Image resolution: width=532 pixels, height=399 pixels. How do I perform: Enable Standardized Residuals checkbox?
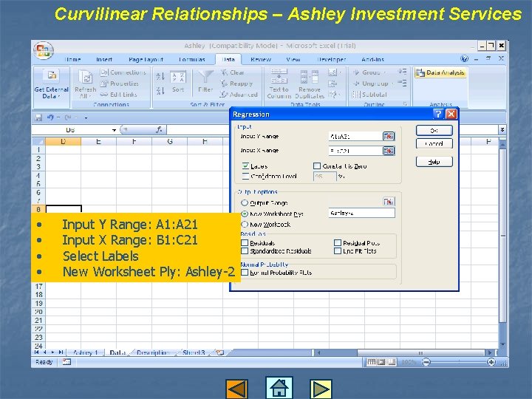tap(245, 251)
